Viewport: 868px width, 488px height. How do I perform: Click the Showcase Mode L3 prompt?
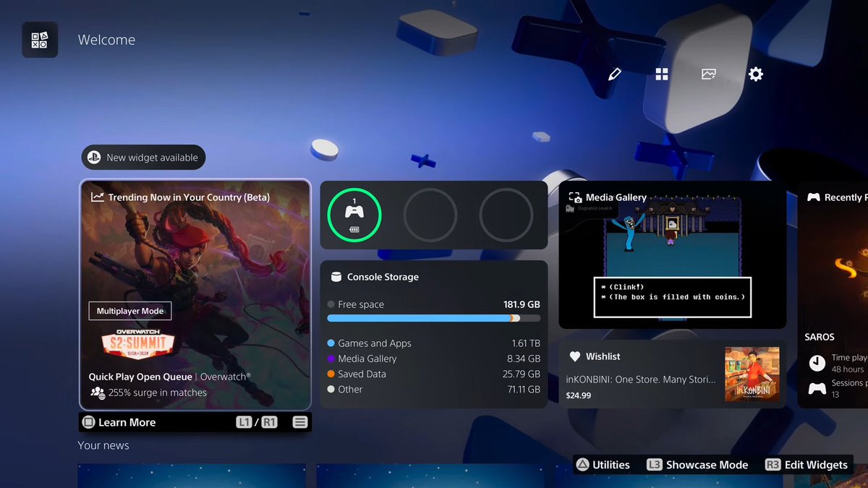(x=697, y=465)
